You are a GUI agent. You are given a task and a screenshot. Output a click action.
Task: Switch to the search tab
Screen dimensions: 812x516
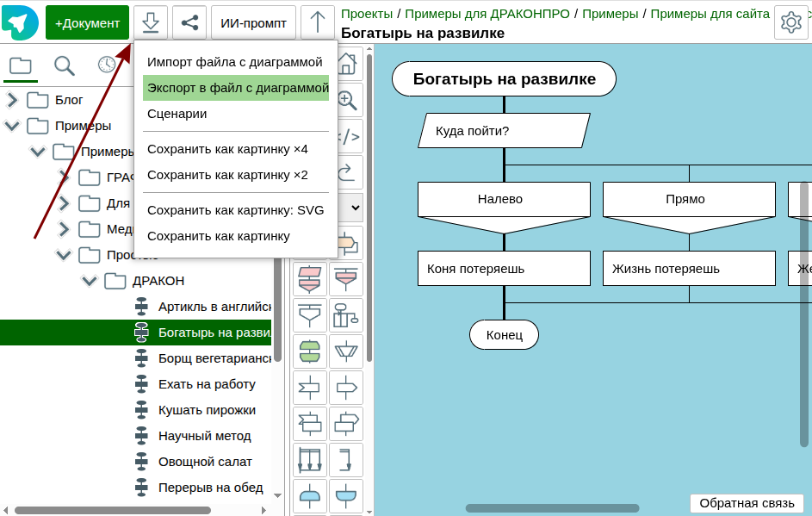click(65, 65)
